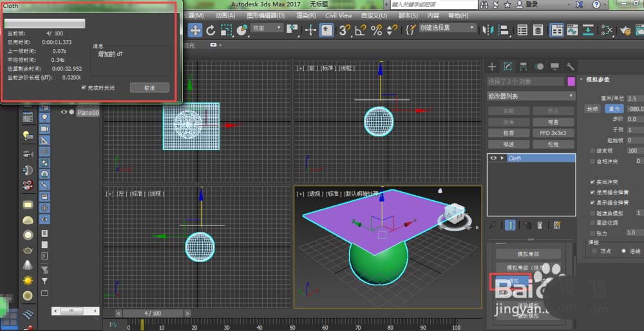The image size is (644, 331).
Task: Go to the next frame arrow
Action: point(187,314)
